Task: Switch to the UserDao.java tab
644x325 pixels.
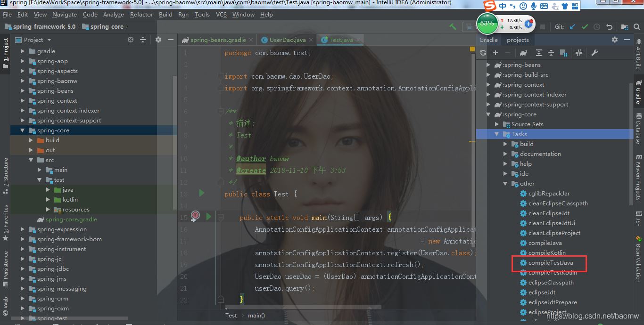Action: (x=287, y=40)
